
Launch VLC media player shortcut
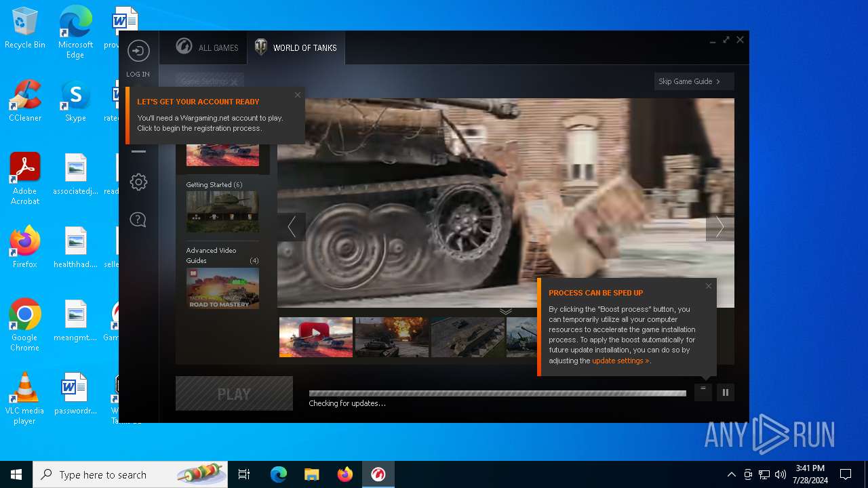point(25,399)
